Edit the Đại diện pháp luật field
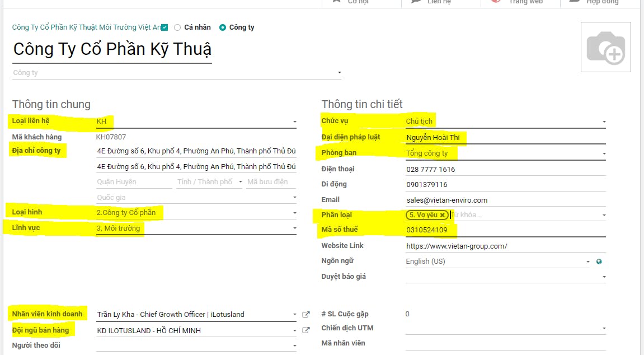 (x=506, y=138)
